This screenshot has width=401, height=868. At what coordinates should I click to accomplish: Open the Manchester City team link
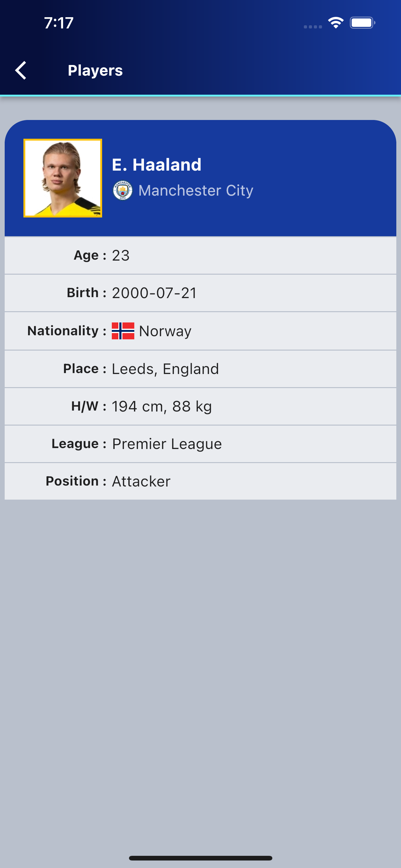(196, 190)
